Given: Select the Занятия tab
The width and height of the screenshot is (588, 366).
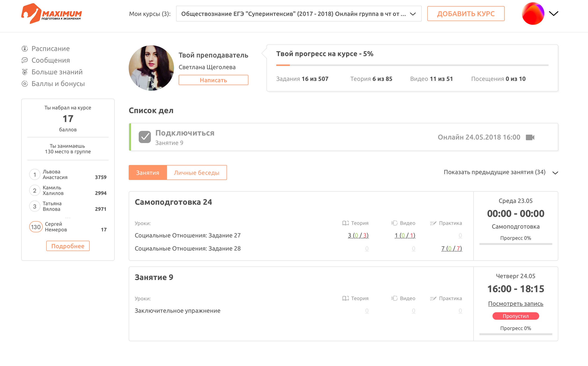Looking at the screenshot, I should [x=148, y=172].
